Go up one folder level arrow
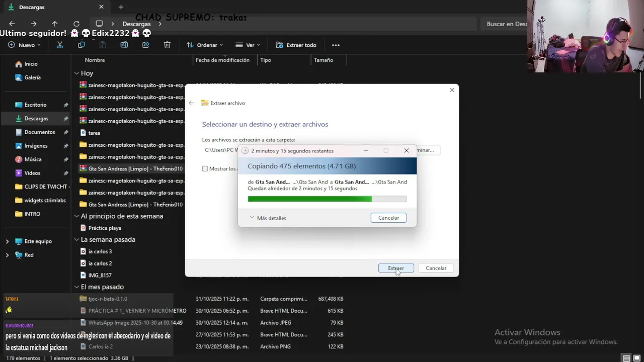The height and width of the screenshot is (362, 644). pyautogui.click(x=55, y=24)
